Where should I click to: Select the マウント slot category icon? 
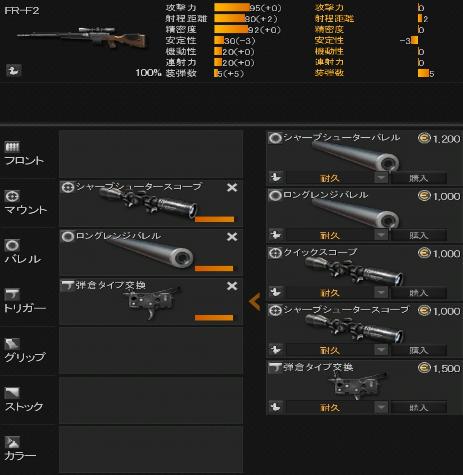[x=12, y=196]
